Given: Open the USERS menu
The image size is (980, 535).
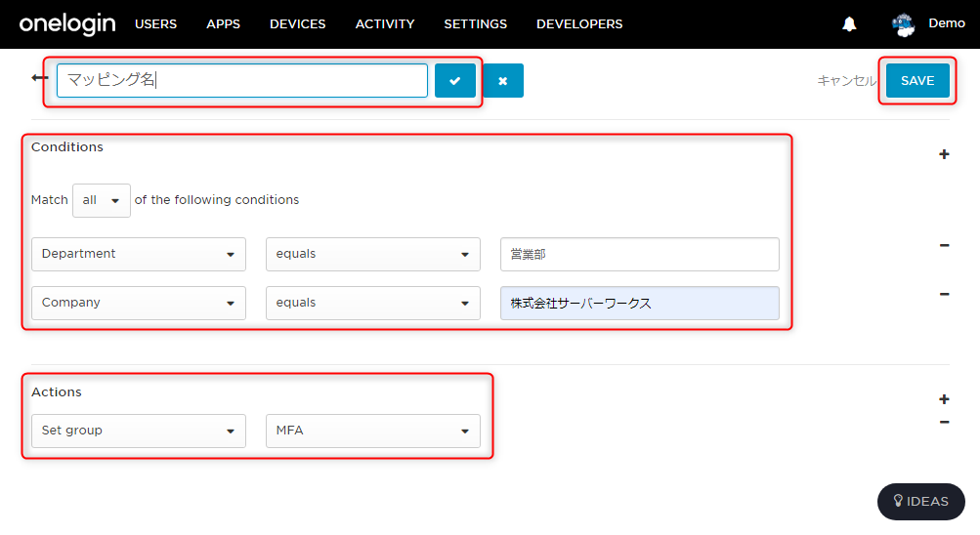Looking at the screenshot, I should pos(155,24).
